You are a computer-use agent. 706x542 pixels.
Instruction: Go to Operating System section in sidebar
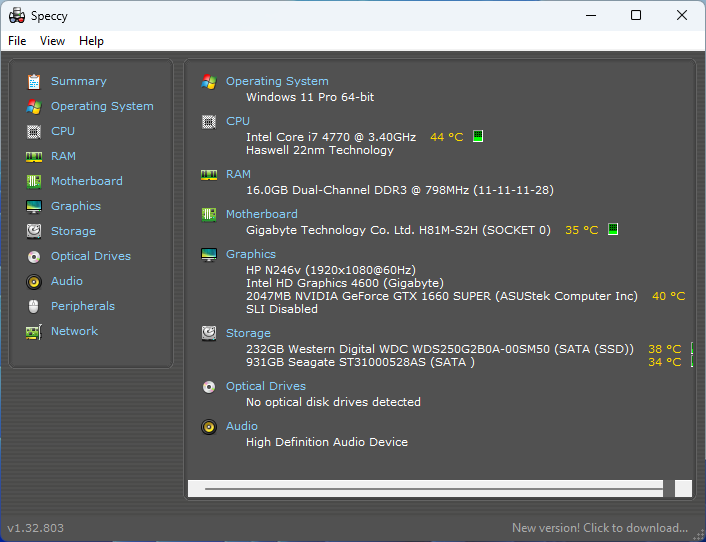[102, 107]
